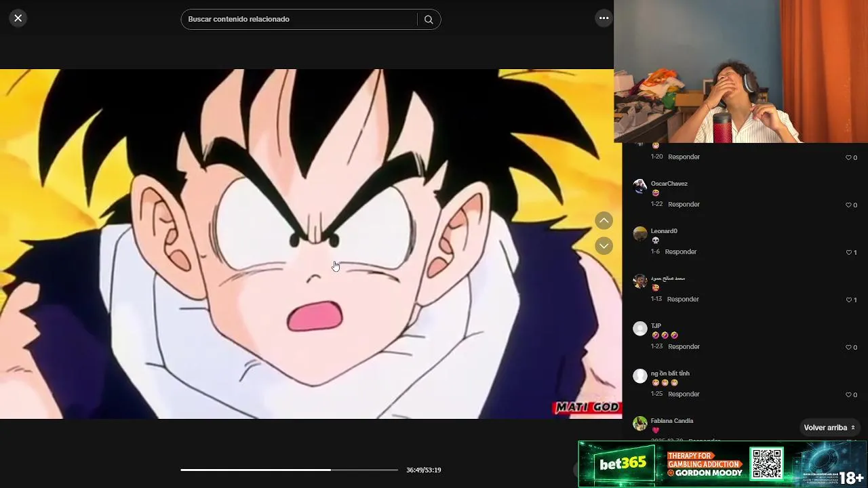868x488 pixels.
Task: Like OscarChavez's comment
Action: (851, 205)
